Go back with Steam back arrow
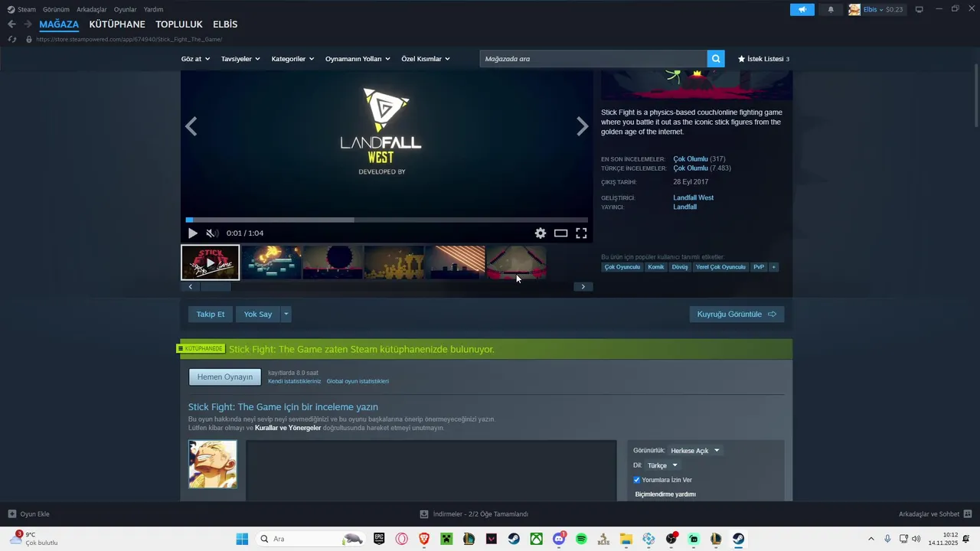The height and width of the screenshot is (551, 980). point(11,24)
